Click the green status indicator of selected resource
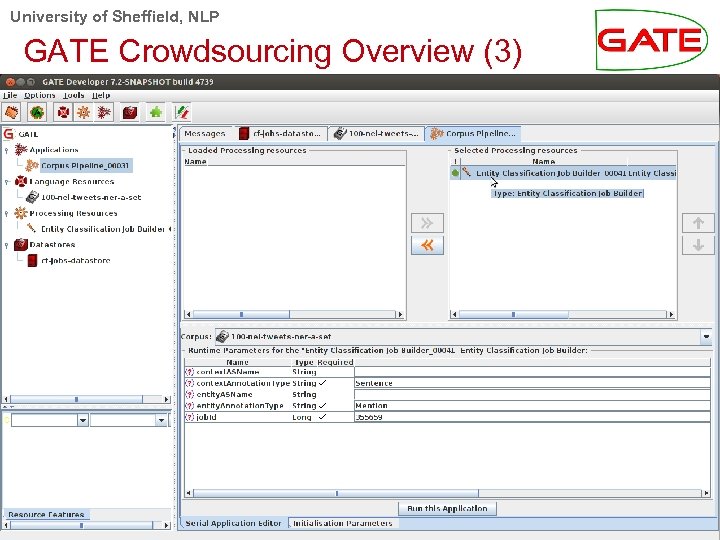The image size is (720, 540). [455, 173]
